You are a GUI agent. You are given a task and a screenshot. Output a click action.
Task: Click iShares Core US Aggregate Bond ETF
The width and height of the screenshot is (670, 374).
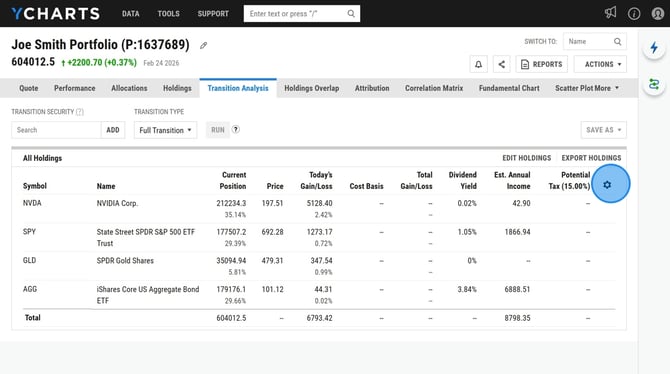click(148, 295)
